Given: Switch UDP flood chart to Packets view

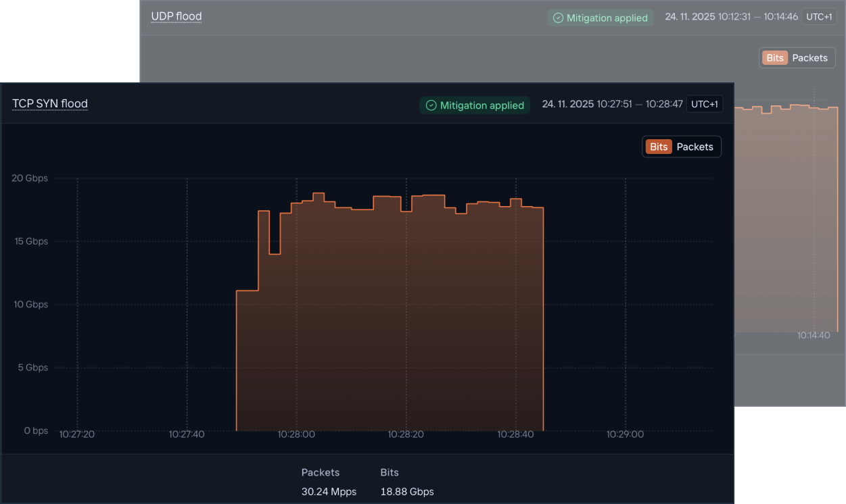Looking at the screenshot, I should (x=810, y=57).
